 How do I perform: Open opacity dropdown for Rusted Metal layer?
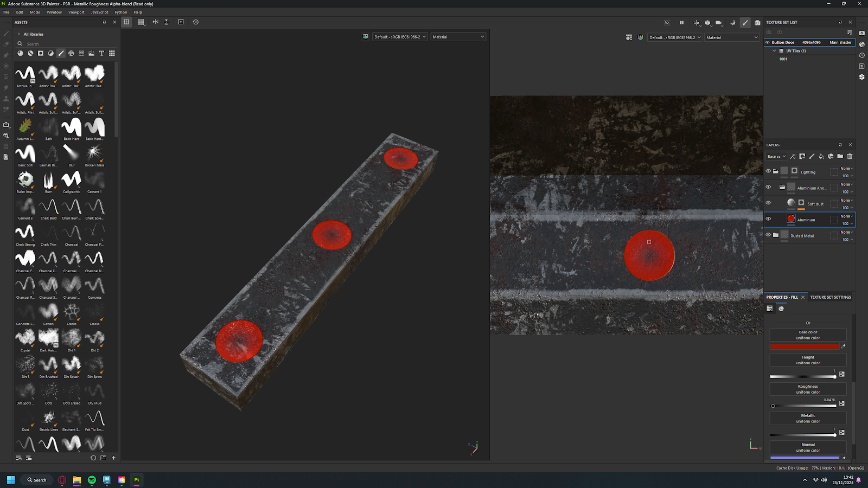(847, 240)
